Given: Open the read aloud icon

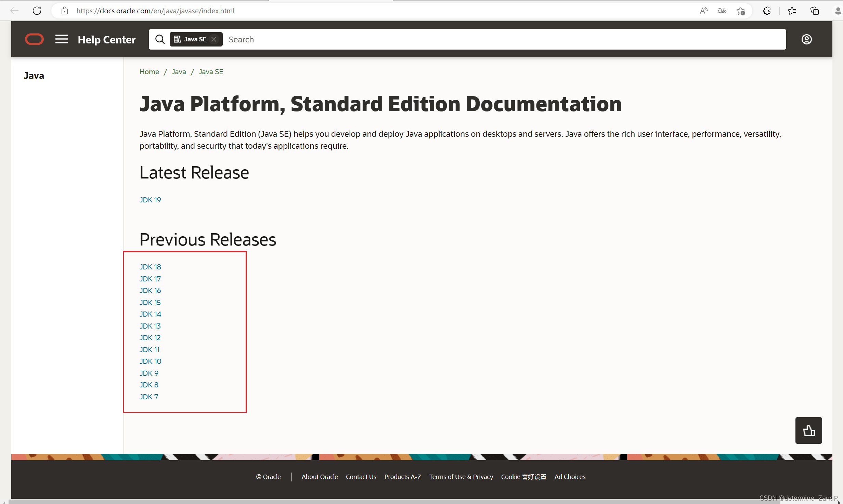Looking at the screenshot, I should point(703,11).
